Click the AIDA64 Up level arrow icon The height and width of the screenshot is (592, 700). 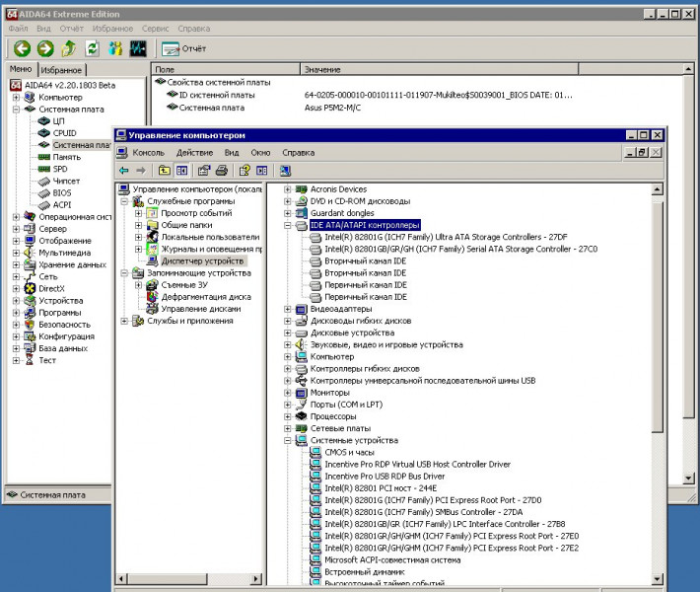point(68,48)
